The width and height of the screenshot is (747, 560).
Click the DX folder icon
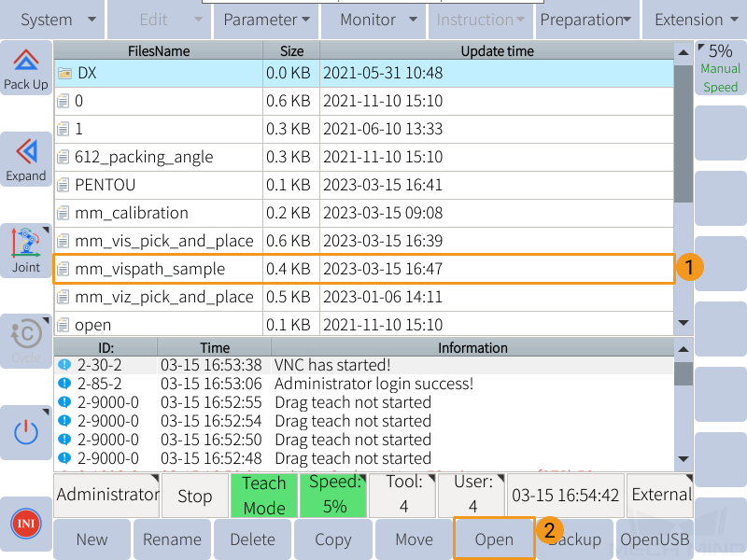point(64,74)
